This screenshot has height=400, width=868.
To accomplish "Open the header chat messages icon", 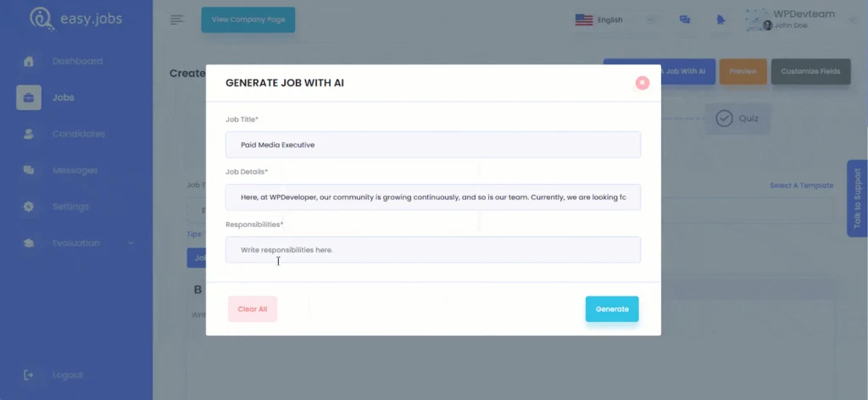I will (x=685, y=20).
